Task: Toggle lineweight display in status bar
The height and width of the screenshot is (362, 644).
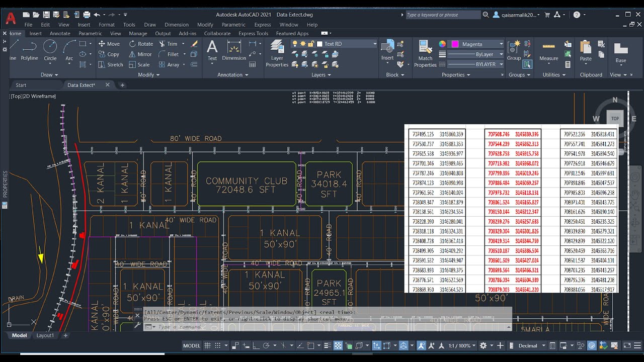Action: pos(328,345)
